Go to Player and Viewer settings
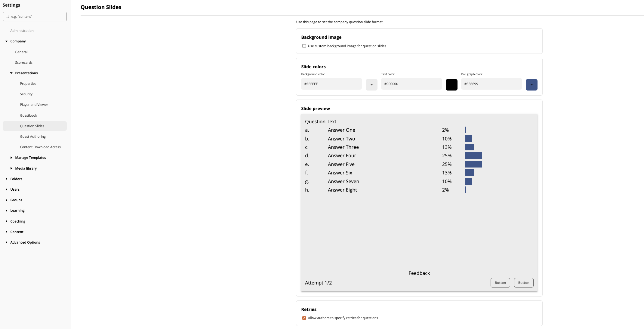 click(x=34, y=105)
